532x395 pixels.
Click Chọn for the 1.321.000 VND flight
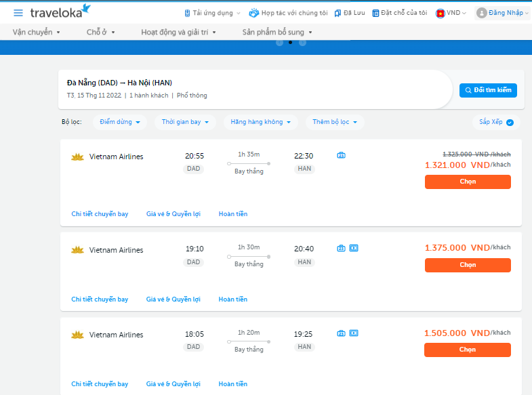tap(468, 182)
